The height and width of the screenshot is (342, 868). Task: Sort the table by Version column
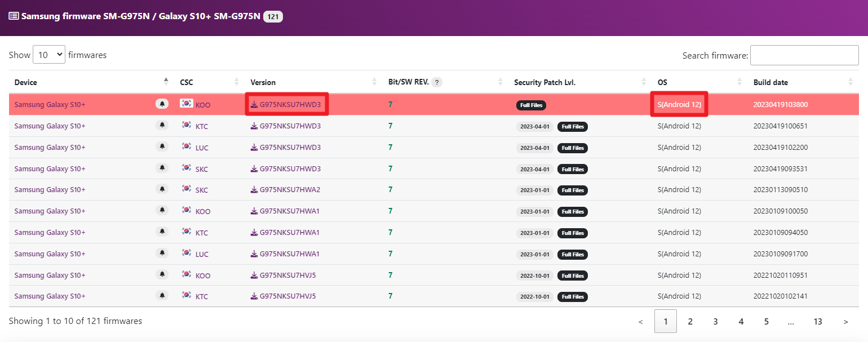(314, 82)
